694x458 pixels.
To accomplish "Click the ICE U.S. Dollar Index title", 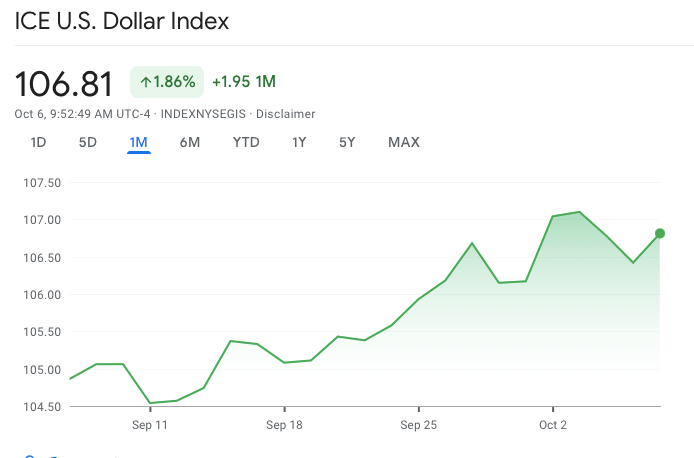I will (x=121, y=21).
